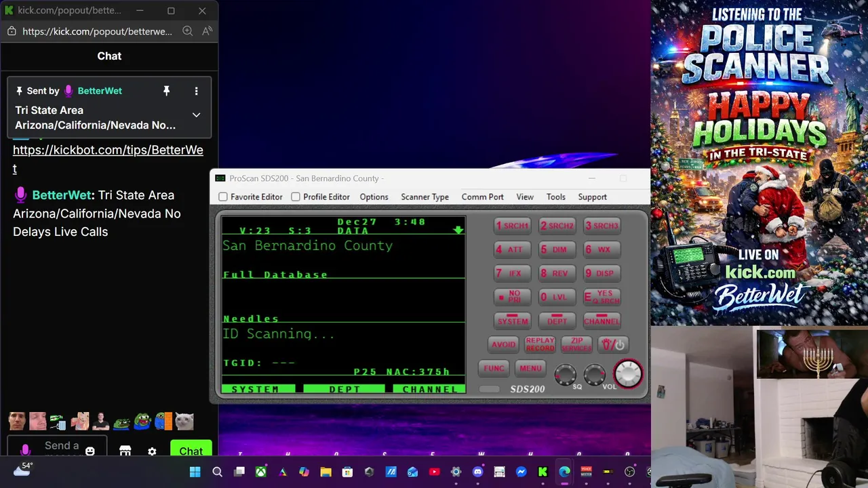The image size is (868, 488).
Task: Open the Support menu in ProScan
Action: coord(592,197)
